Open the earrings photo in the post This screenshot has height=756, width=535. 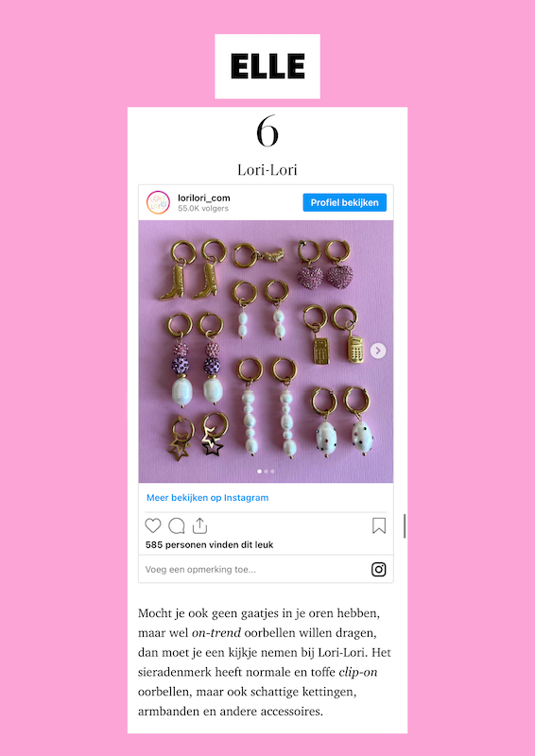point(266,352)
